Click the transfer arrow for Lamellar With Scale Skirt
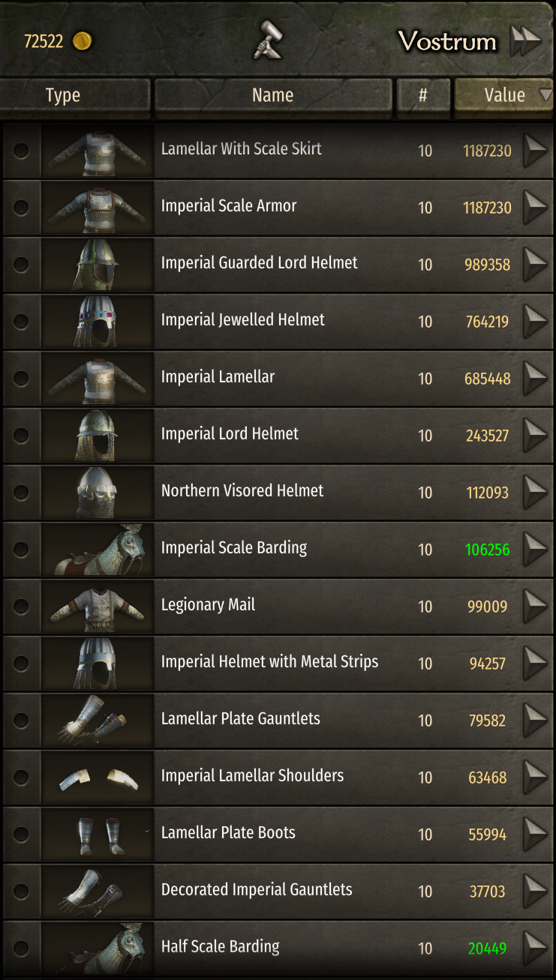This screenshot has height=980, width=556. click(x=535, y=150)
